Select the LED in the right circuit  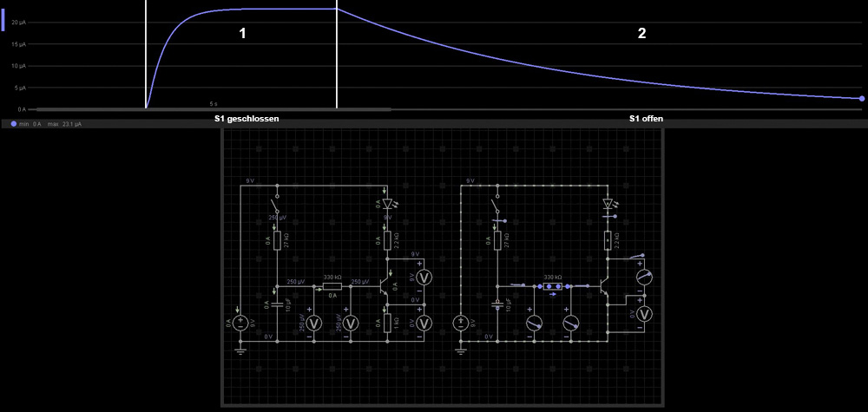[608, 205]
